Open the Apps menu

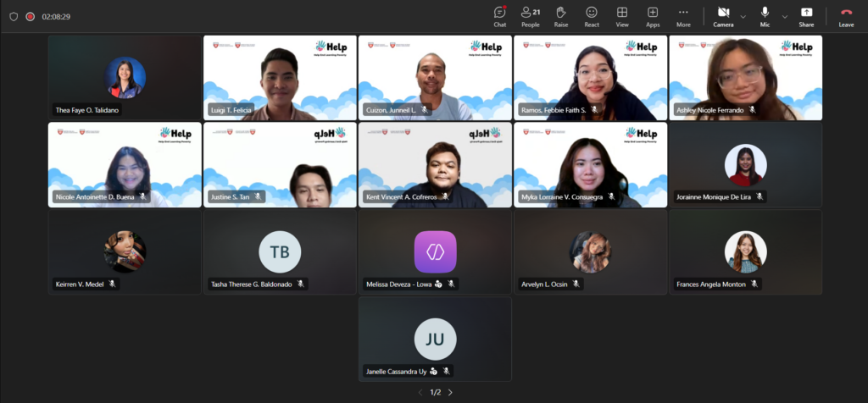653,17
